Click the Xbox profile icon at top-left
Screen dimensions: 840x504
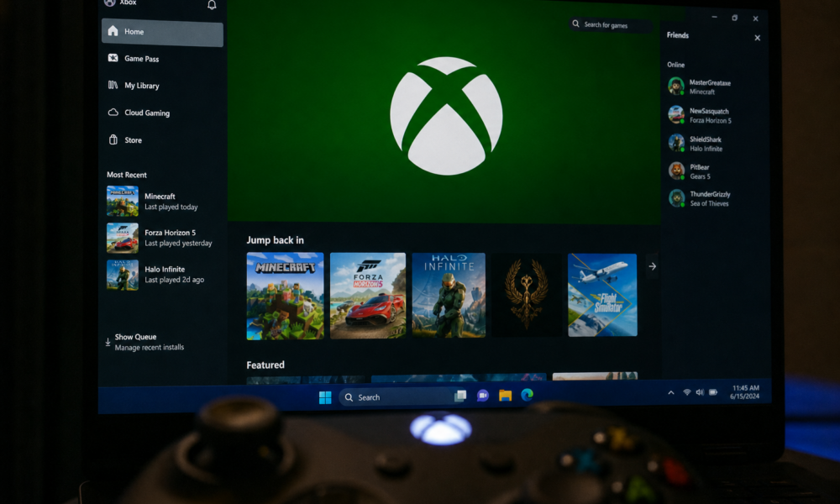click(109, 3)
